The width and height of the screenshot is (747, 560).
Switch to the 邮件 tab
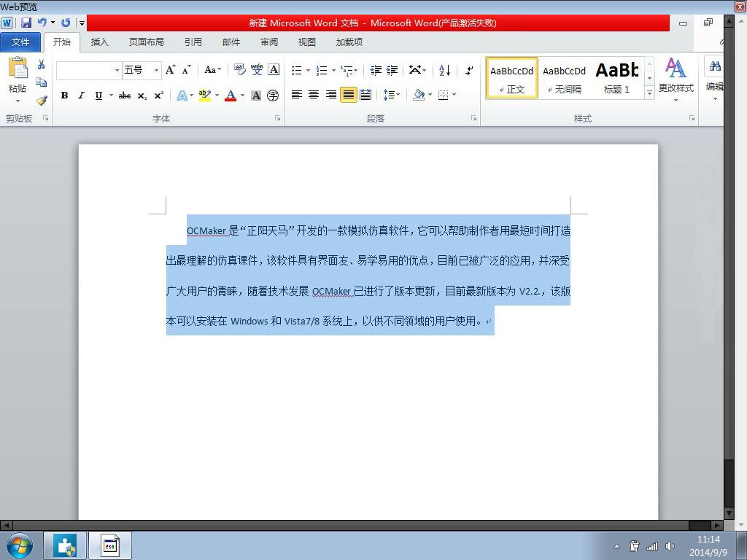coord(231,42)
